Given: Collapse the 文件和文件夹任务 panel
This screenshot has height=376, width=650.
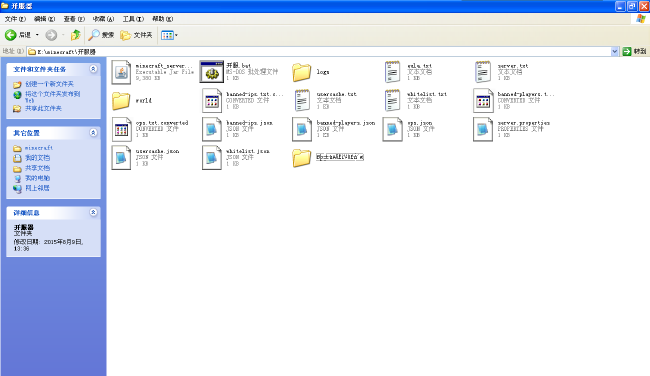Looking at the screenshot, I should pos(93,69).
